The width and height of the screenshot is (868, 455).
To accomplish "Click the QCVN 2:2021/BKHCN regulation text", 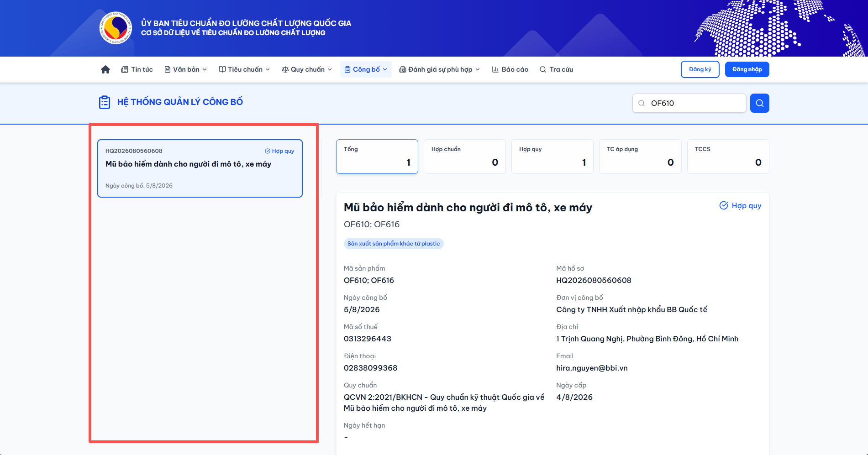I will tap(444, 403).
